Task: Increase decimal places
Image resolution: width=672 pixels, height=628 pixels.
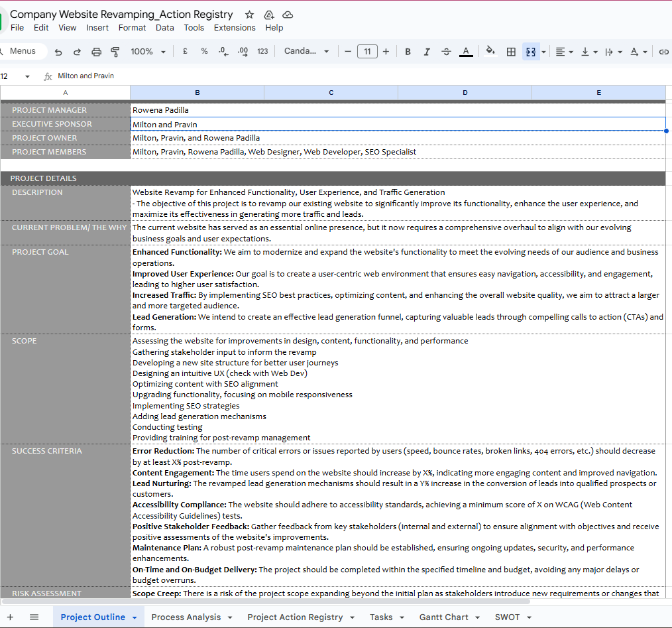Action: (x=243, y=52)
